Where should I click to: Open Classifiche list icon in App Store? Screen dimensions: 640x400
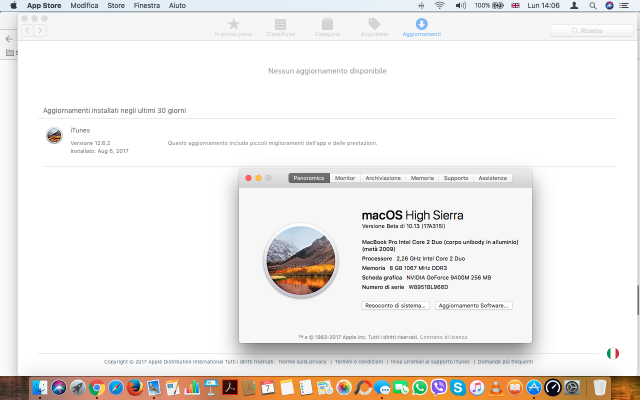[x=280, y=27]
